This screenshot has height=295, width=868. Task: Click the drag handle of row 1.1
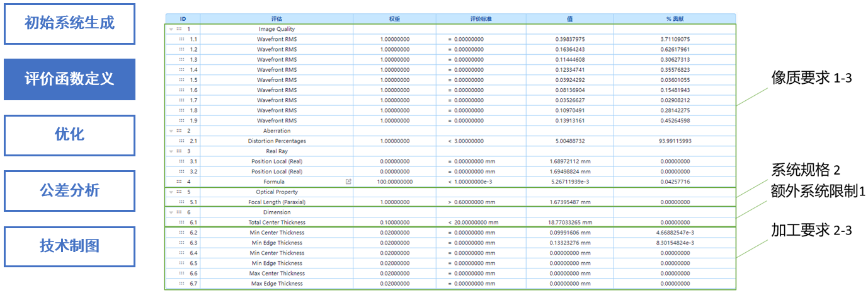[x=181, y=39]
